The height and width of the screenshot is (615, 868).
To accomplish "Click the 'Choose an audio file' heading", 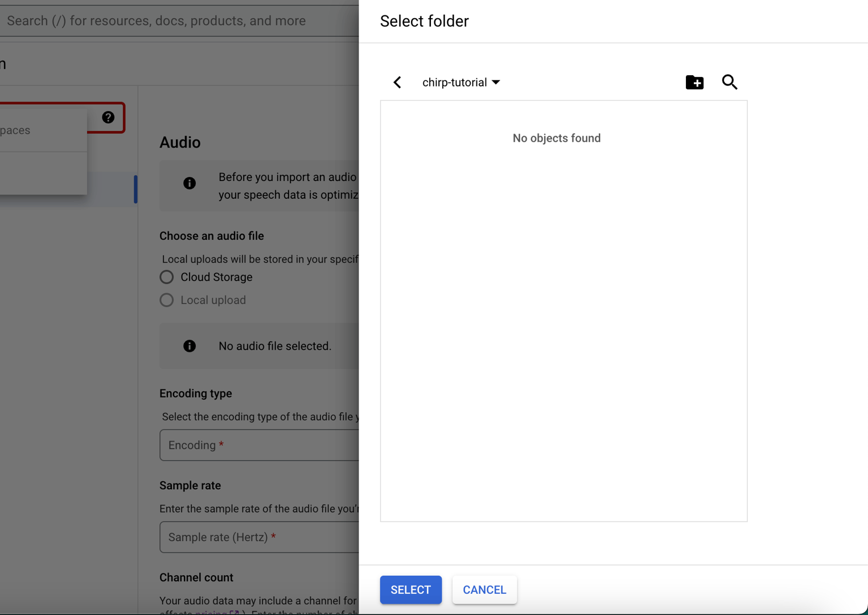I will point(212,236).
